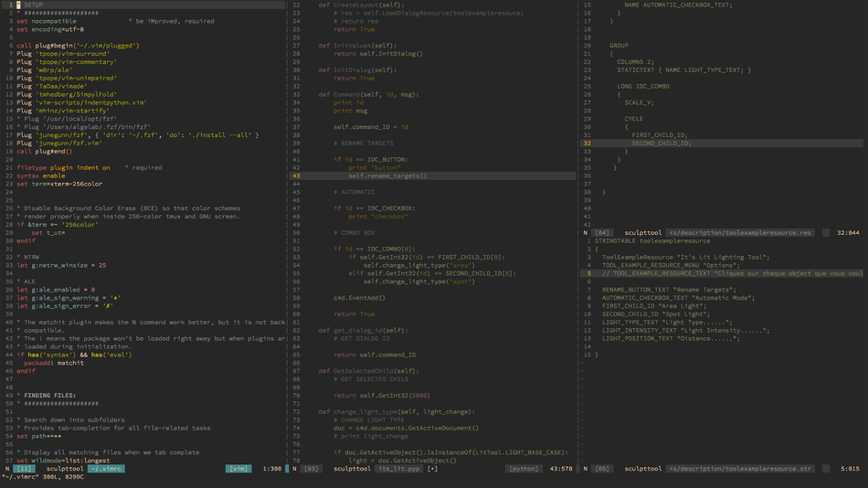Click the 'toolexampleresource.res' path in status line
Viewport: 868px width, 488px height.
pos(740,233)
